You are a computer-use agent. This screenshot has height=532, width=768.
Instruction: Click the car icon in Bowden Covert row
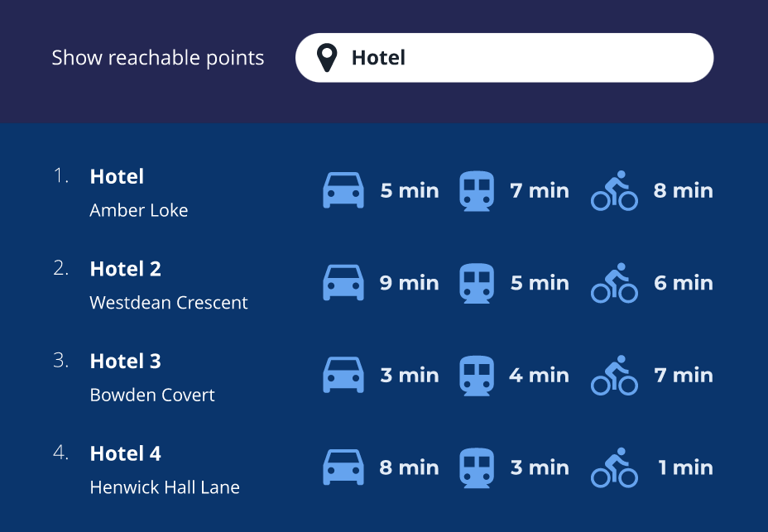[343, 376]
